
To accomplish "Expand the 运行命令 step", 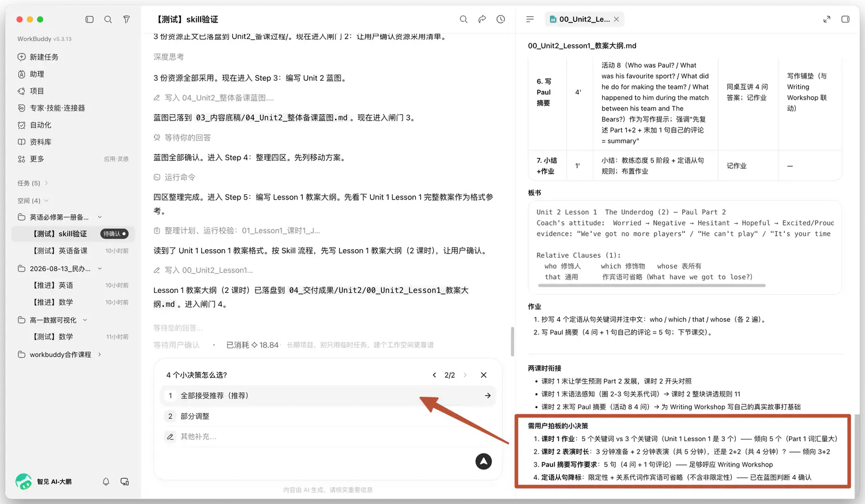I will point(174,177).
